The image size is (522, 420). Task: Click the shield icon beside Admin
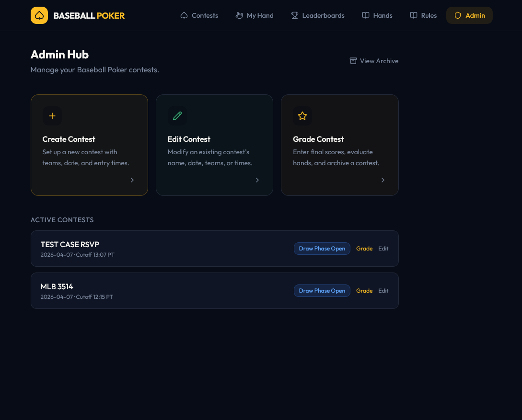point(458,15)
